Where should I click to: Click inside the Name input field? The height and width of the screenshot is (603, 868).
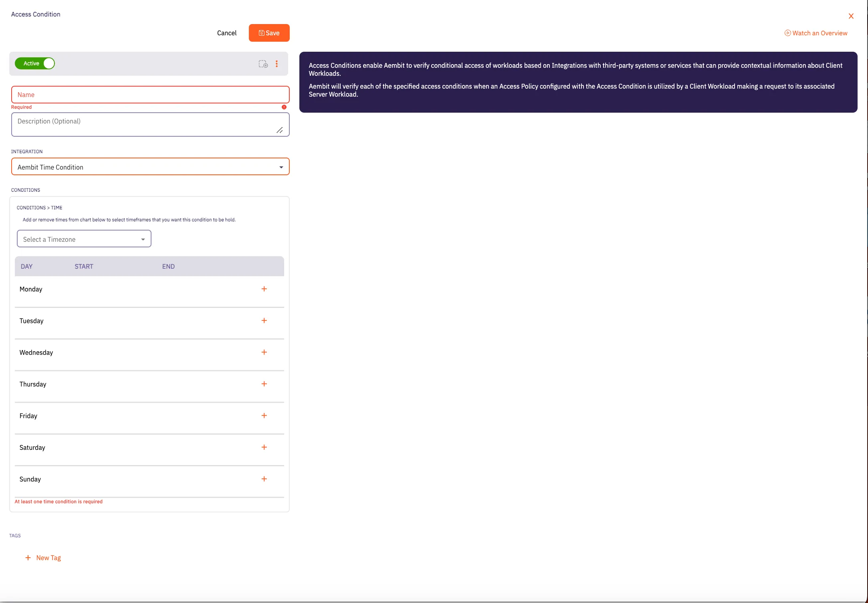click(150, 95)
